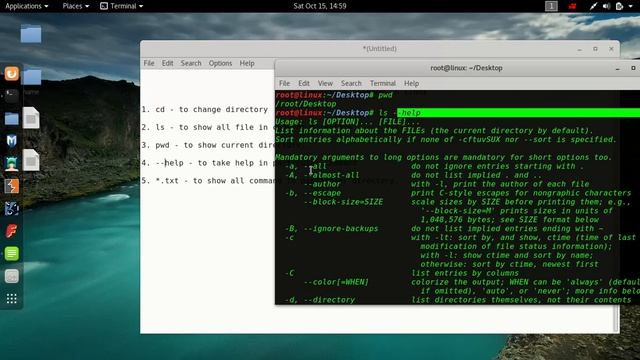The height and width of the screenshot is (360, 640).
Task: Show all applications grid in the dock
Action: coord(11,299)
